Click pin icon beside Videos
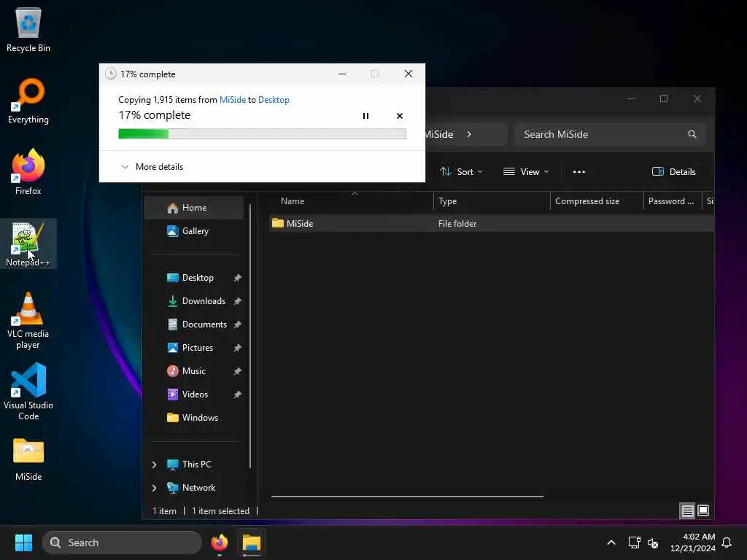Image resolution: width=747 pixels, height=560 pixels. [x=237, y=394]
